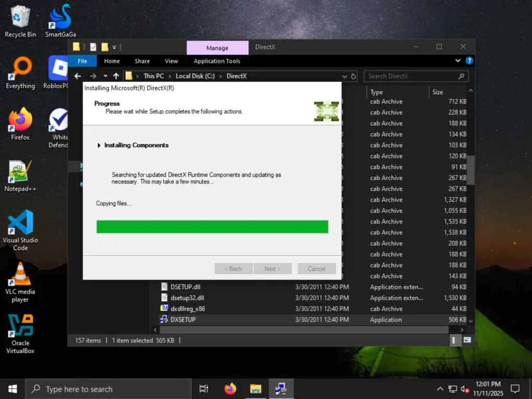This screenshot has height=399, width=532.
Task: Click This PC in breadcrumb
Action: 153,76
